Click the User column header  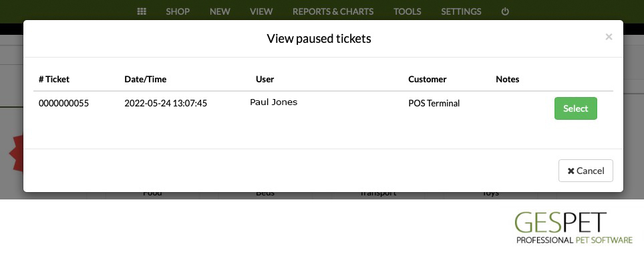click(265, 80)
